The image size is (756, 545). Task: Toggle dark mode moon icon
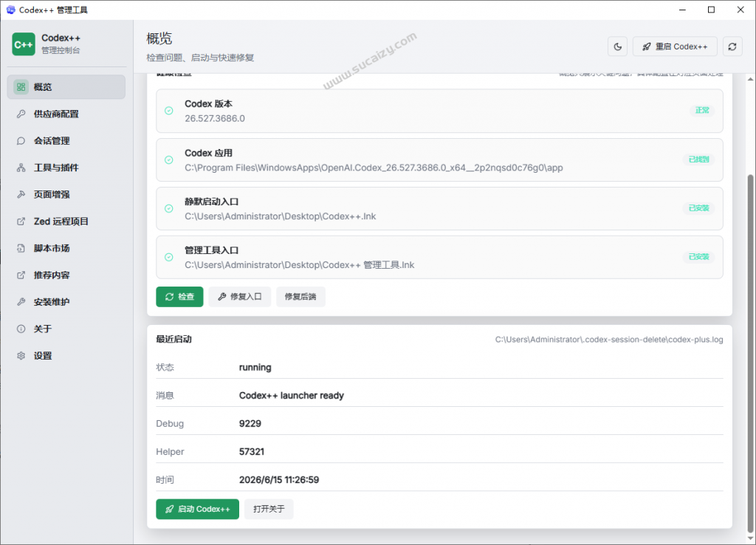coord(618,47)
